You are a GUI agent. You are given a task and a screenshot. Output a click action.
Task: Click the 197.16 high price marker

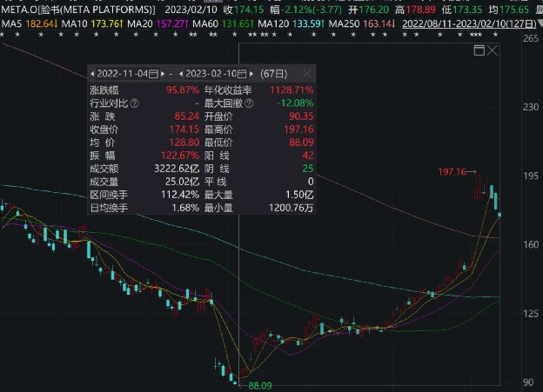[x=452, y=173]
